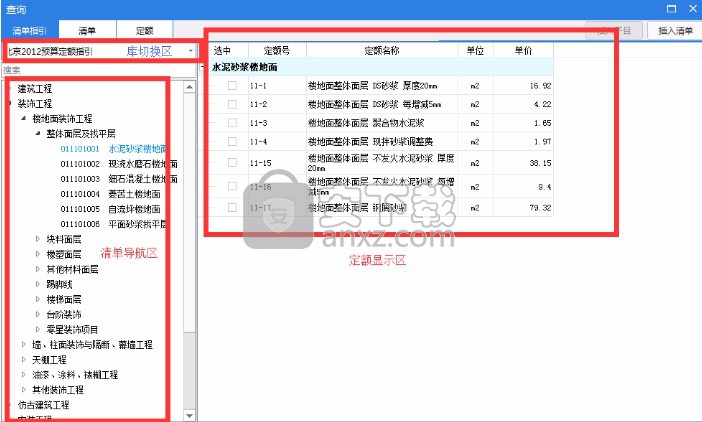Check the box for quota 11-4

(232, 141)
